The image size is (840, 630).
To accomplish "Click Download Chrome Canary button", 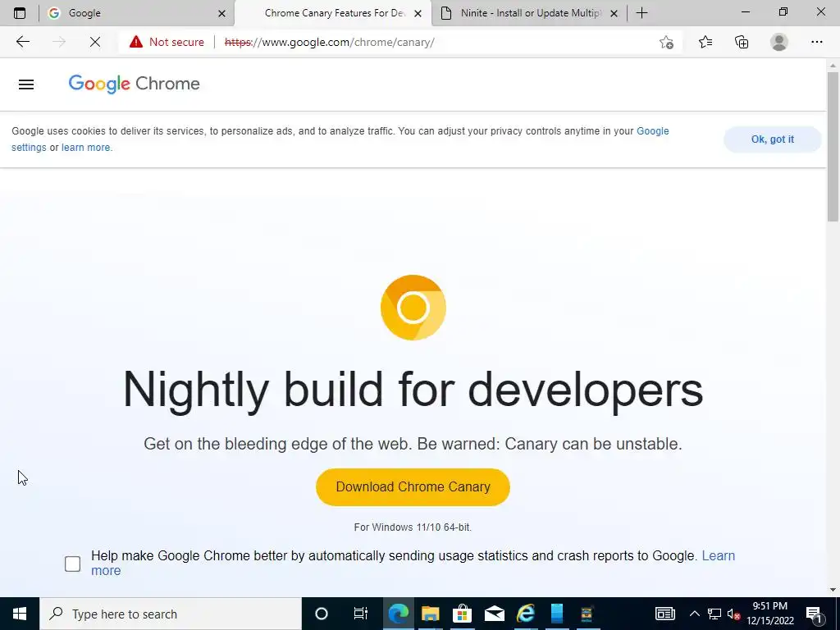I will (413, 487).
